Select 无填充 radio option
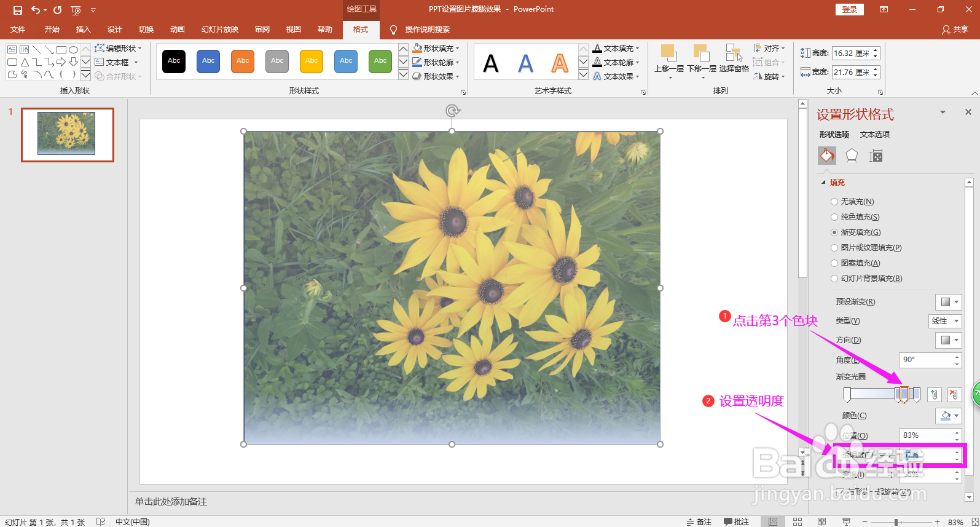This screenshot has height=527, width=980. point(852,202)
